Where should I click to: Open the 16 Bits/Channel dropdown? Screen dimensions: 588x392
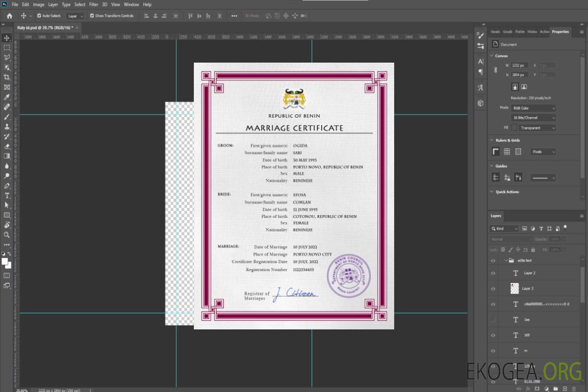click(533, 118)
